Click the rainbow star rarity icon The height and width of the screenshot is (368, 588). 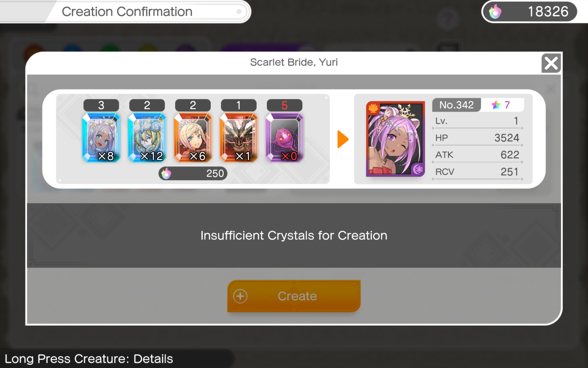[496, 105]
